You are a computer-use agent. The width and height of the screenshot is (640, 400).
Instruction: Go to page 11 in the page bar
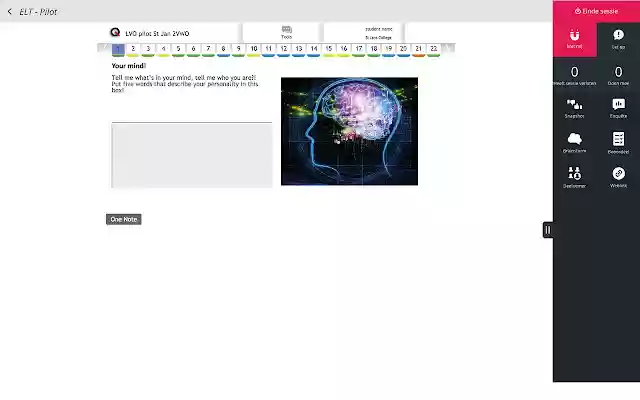[x=269, y=49]
